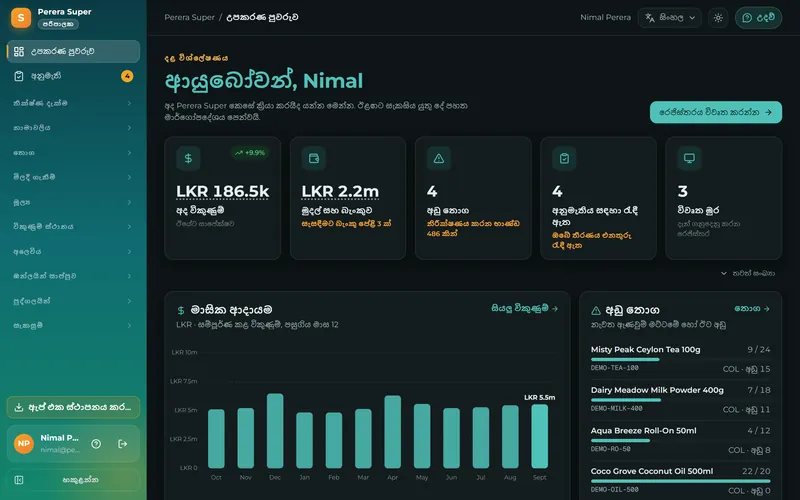Click the Dairy Meadow Milk Powder stock bar
This screenshot has height=500, width=800.
click(x=681, y=400)
